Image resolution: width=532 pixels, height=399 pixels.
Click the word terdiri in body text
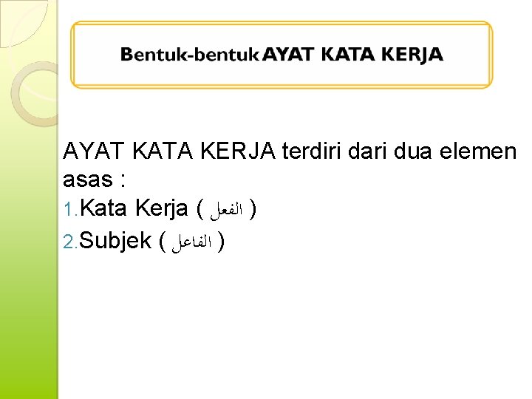point(312,151)
